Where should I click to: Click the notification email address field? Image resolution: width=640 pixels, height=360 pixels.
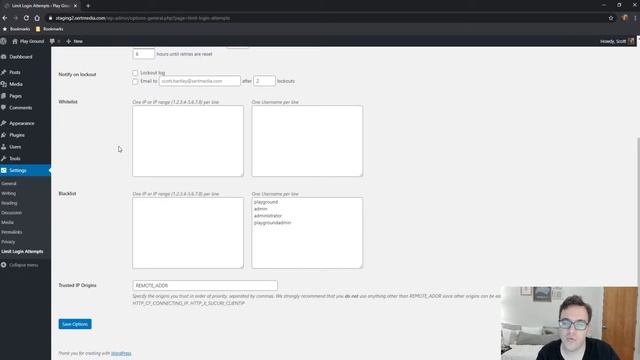pyautogui.click(x=200, y=81)
